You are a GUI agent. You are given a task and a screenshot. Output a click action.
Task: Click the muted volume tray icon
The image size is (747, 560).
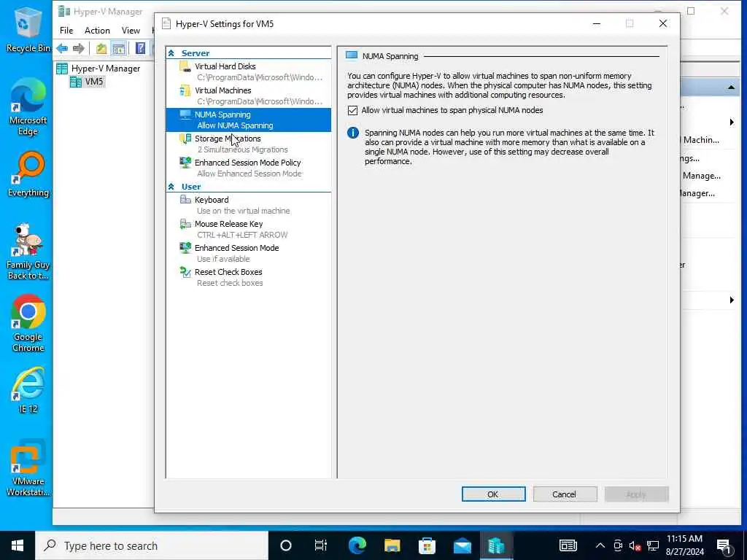tap(635, 545)
